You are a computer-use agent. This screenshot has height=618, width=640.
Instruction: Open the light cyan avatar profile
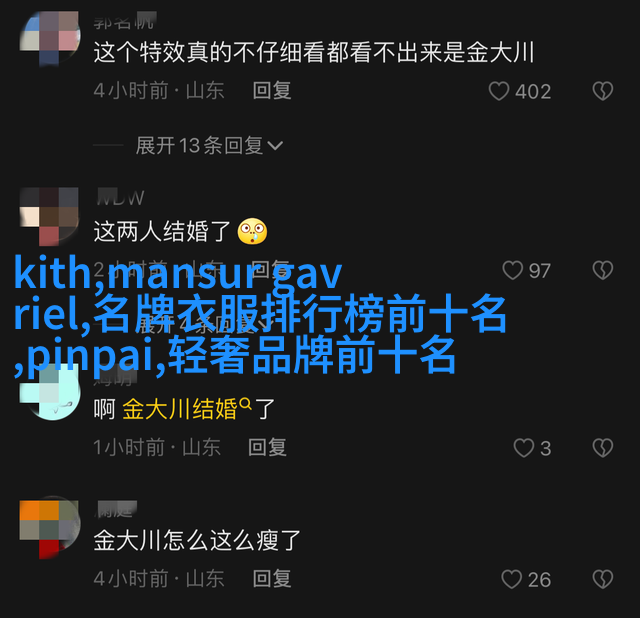coord(50,392)
